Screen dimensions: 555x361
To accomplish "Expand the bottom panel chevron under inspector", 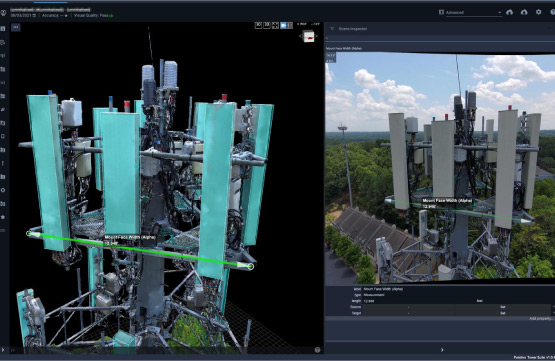I will pos(442,350).
